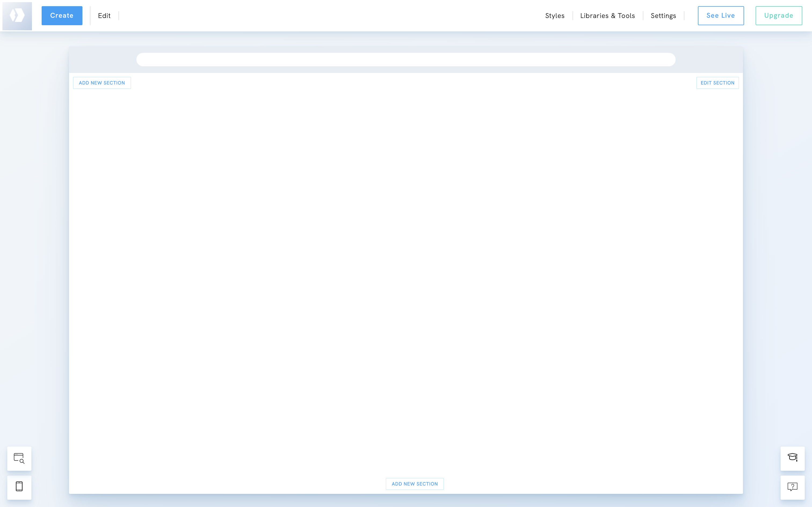Open learning resources via graduation cap icon
This screenshot has width=812, height=507.
(x=793, y=458)
